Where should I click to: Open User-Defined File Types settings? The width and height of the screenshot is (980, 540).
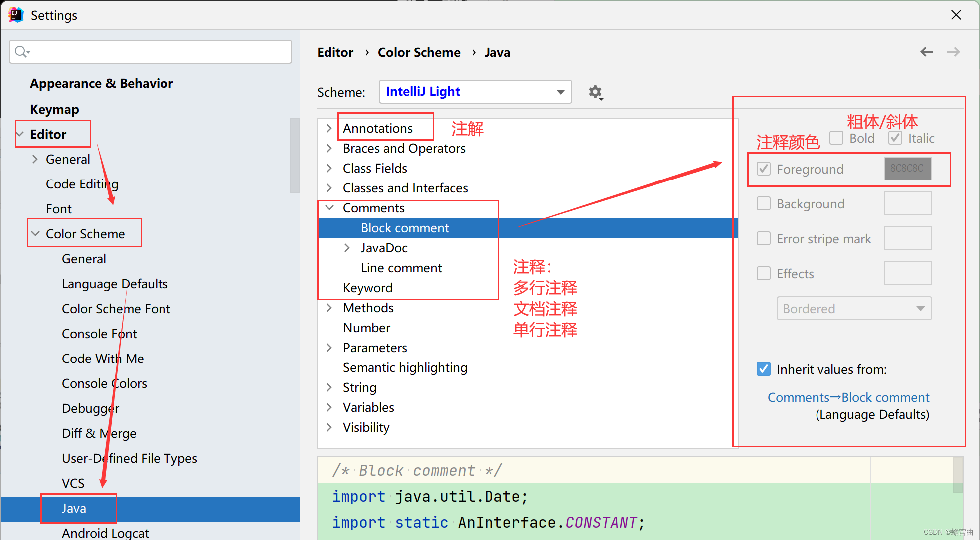point(130,458)
